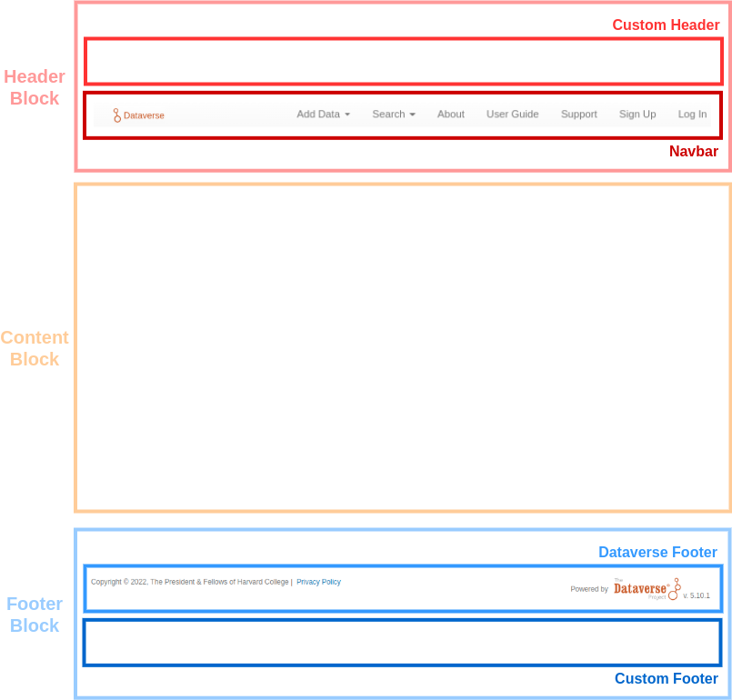Viewport: 732px width, 700px height.
Task: Click inside the empty Custom Footer box
Action: (x=402, y=643)
